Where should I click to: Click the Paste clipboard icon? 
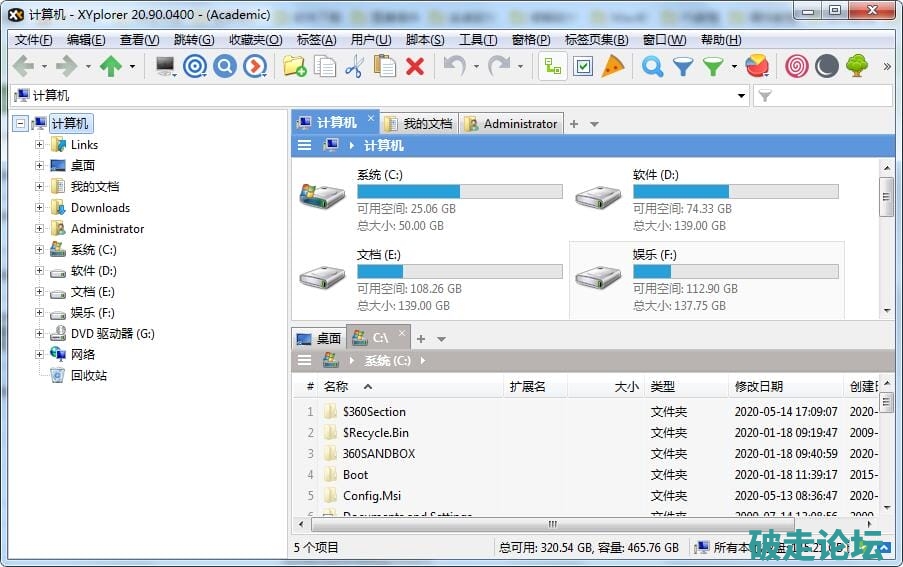point(384,66)
